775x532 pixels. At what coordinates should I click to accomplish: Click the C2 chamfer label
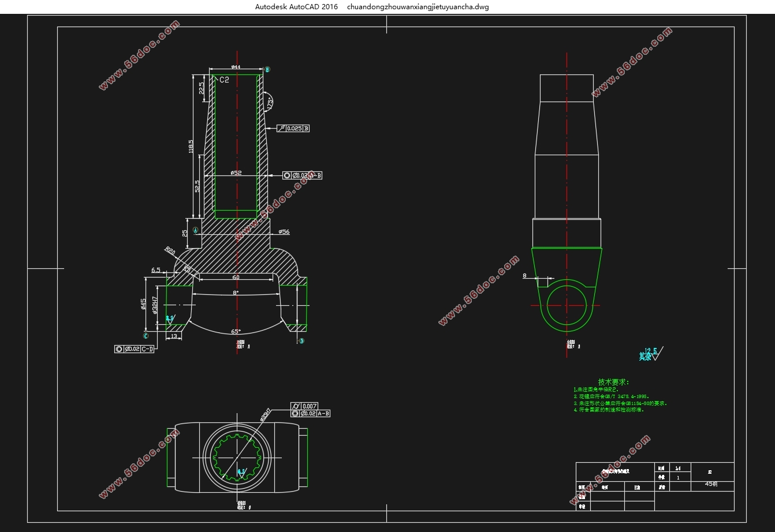[224, 80]
